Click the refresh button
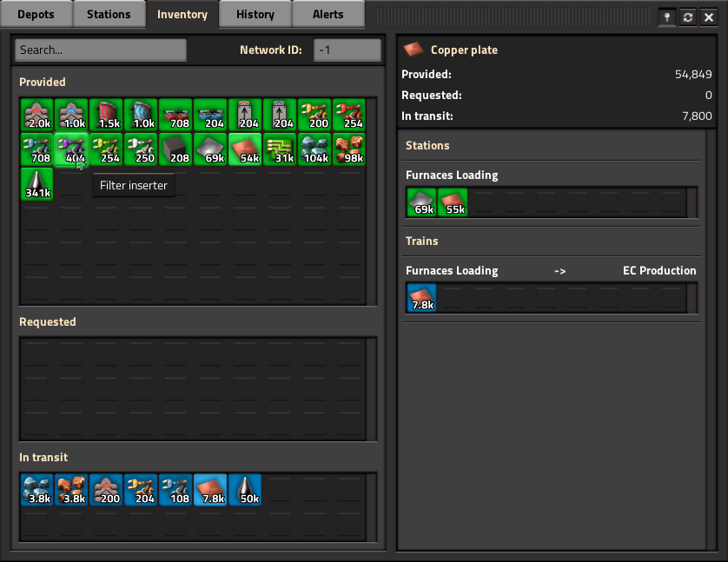728x562 pixels. 688,17
